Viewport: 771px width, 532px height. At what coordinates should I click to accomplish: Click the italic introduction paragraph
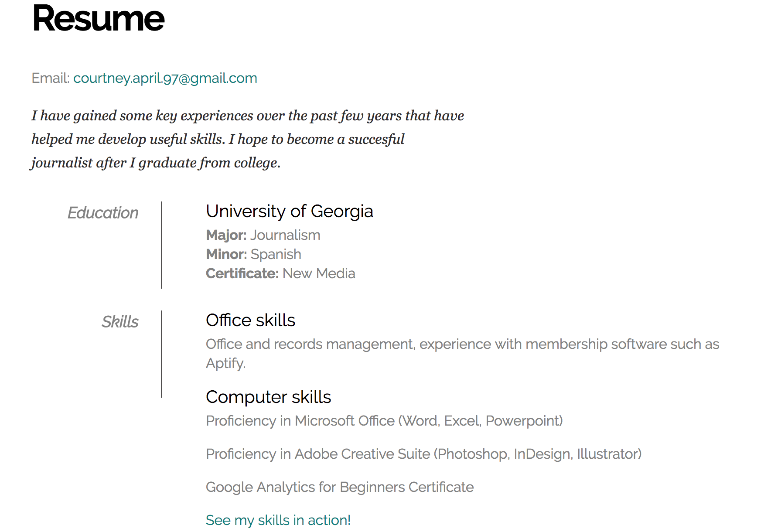tap(248, 139)
